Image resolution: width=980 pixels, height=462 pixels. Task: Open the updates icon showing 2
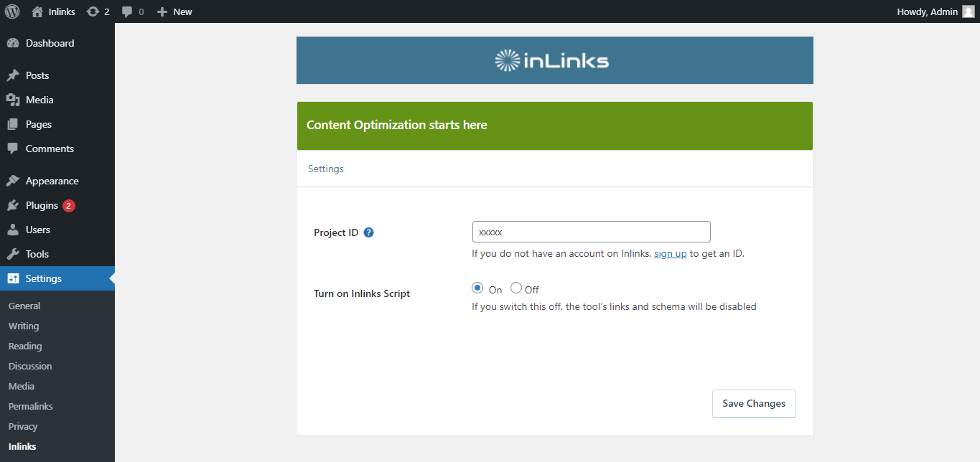coord(93,11)
